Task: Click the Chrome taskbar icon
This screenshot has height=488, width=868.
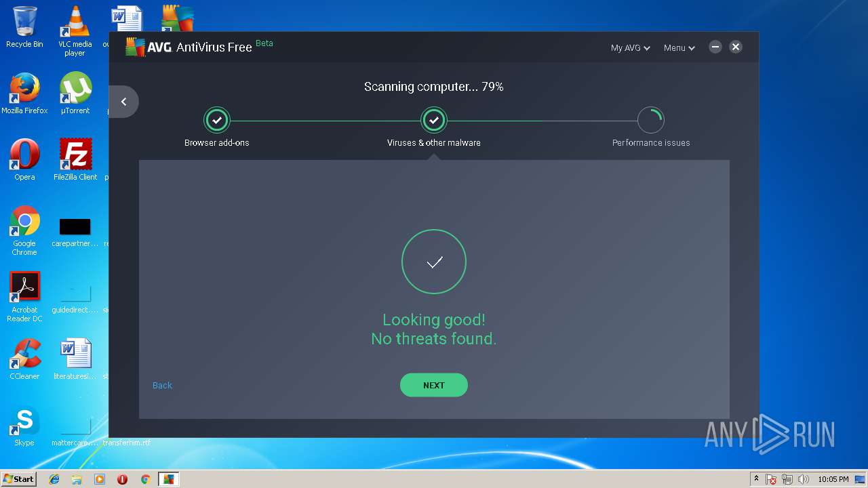Action: [x=145, y=479]
